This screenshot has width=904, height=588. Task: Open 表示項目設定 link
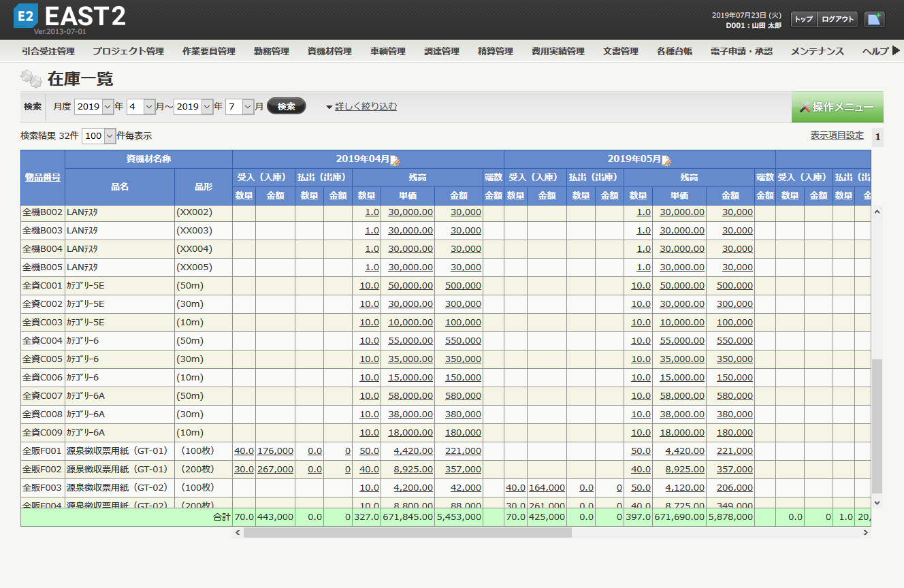pyautogui.click(x=837, y=135)
